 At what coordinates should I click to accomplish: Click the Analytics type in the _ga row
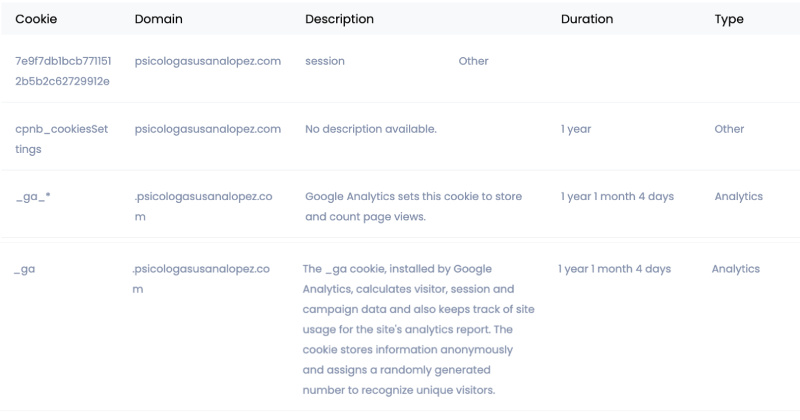(x=735, y=269)
